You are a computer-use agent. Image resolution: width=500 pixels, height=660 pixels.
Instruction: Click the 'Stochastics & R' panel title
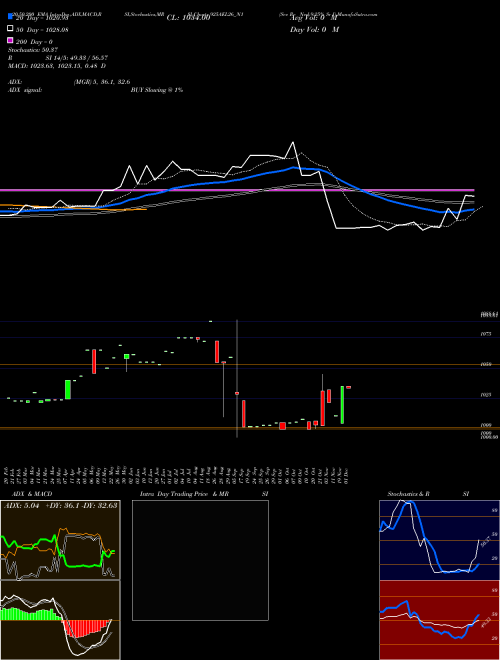408,494
